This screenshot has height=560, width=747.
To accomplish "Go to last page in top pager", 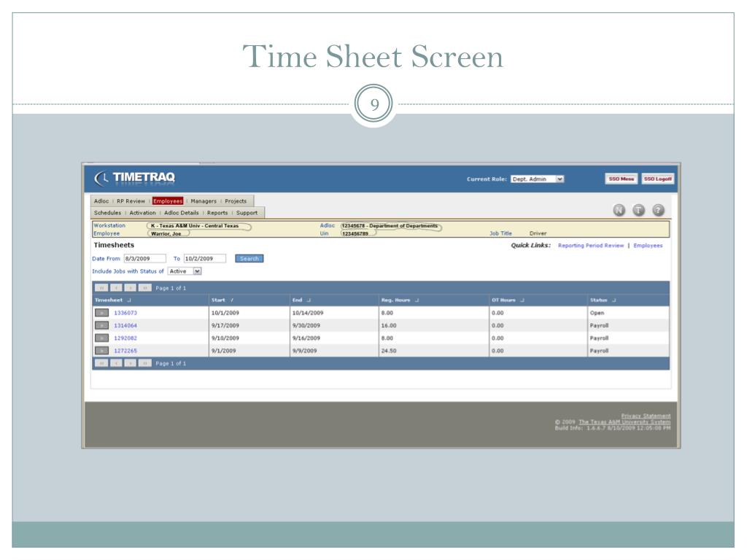I will point(145,287).
